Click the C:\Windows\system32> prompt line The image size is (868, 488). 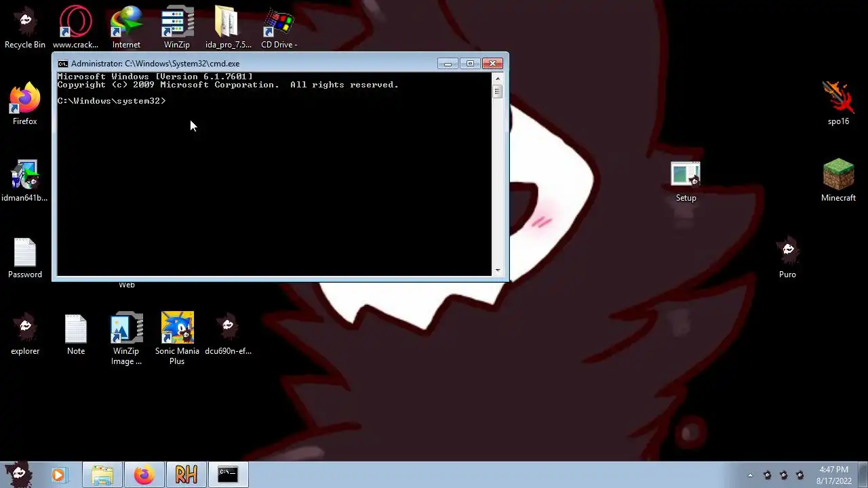pyautogui.click(x=111, y=101)
